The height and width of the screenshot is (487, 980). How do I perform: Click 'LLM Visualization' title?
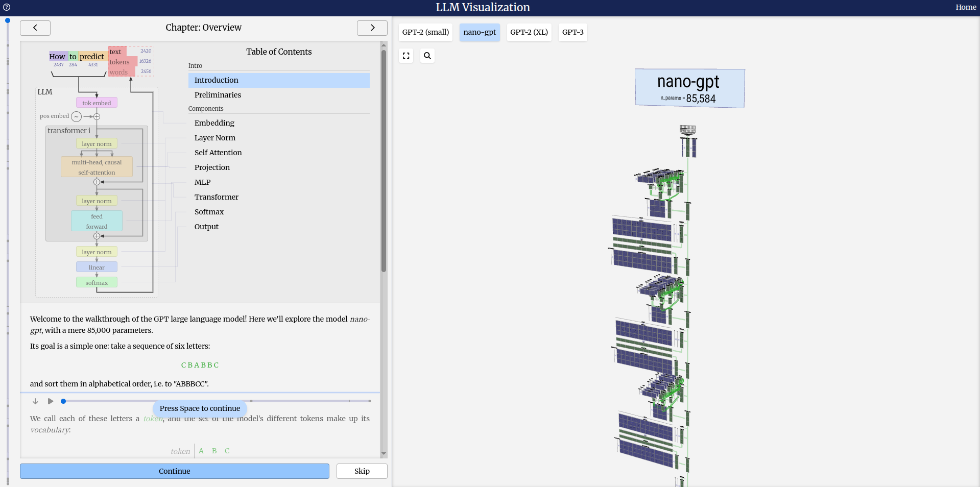point(483,7)
